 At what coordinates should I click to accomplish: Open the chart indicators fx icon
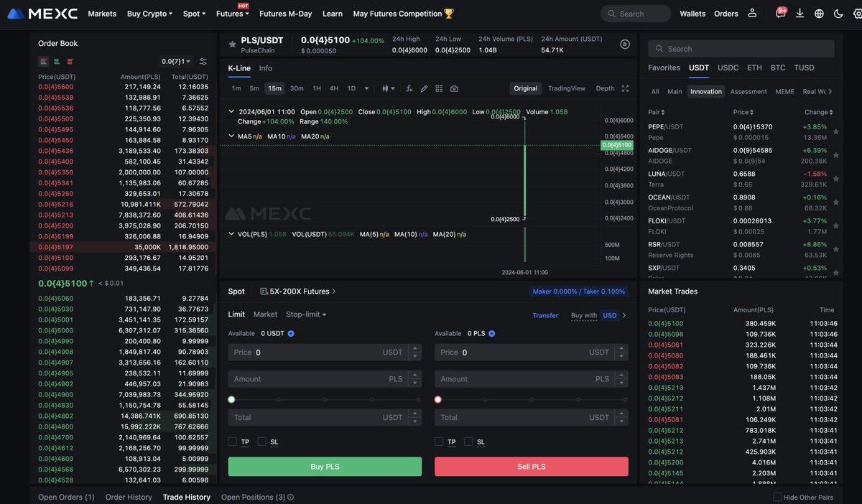point(409,88)
